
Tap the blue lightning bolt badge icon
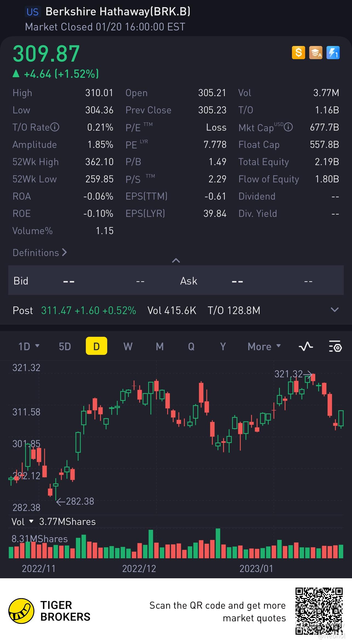click(333, 53)
